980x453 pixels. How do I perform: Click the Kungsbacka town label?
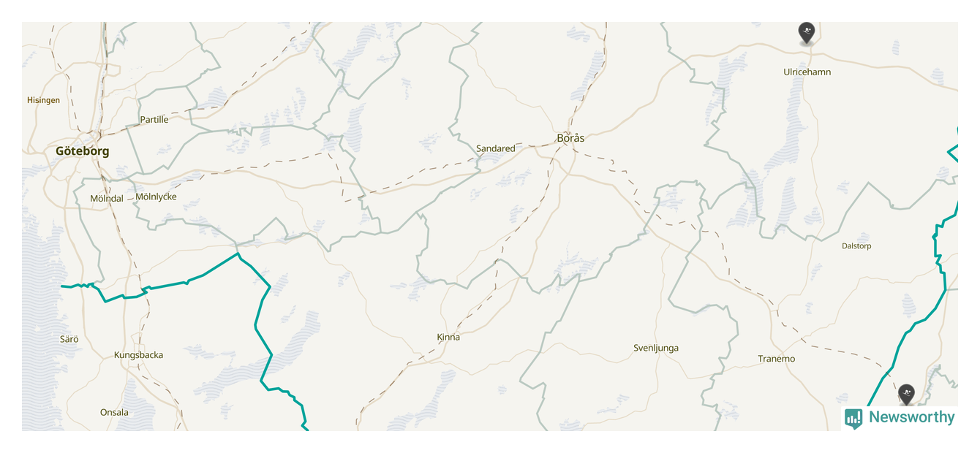(x=138, y=355)
